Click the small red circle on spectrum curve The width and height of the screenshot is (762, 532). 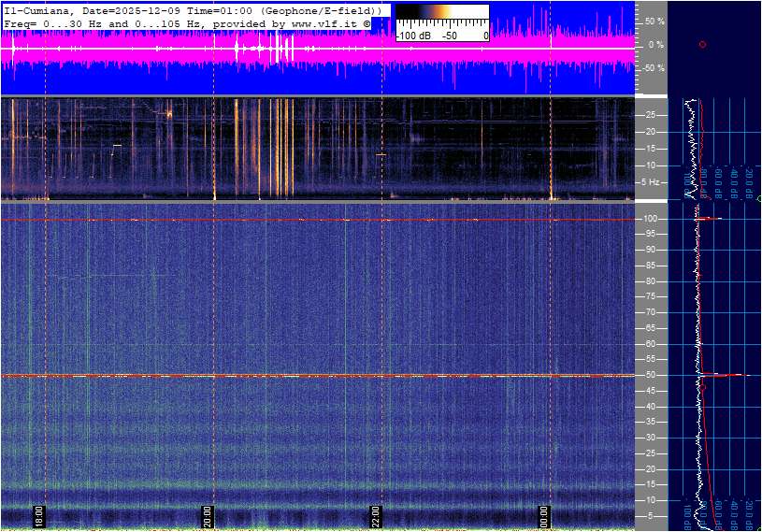704,384
